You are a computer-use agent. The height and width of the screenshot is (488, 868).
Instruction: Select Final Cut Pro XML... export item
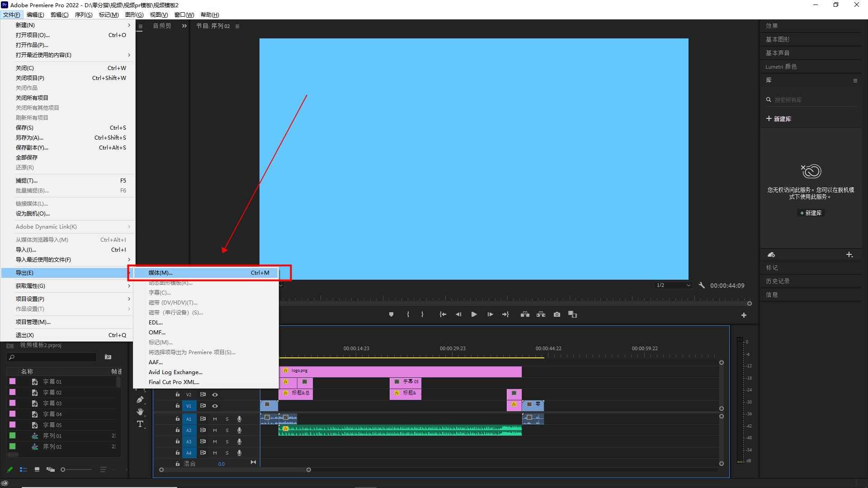pos(174,382)
